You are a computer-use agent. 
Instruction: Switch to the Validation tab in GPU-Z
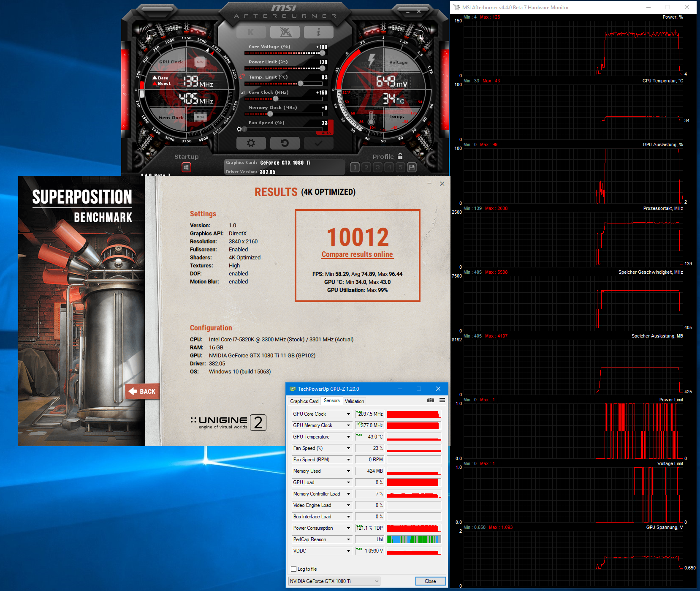click(x=354, y=401)
